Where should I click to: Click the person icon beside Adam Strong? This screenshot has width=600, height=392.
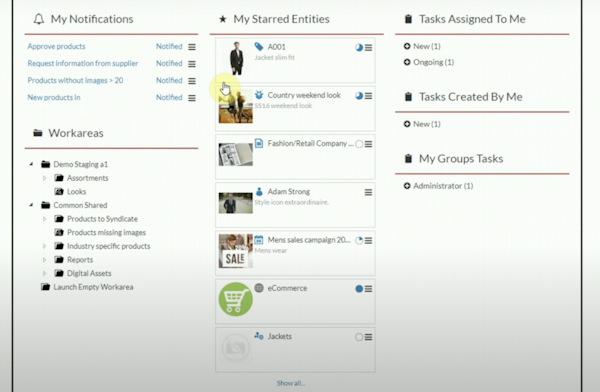coord(259,191)
